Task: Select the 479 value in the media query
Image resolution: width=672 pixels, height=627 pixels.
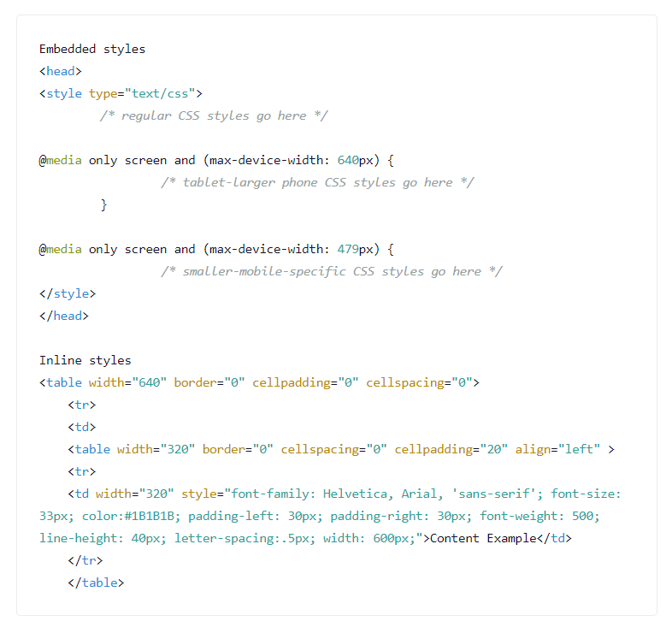Action: 347,249
